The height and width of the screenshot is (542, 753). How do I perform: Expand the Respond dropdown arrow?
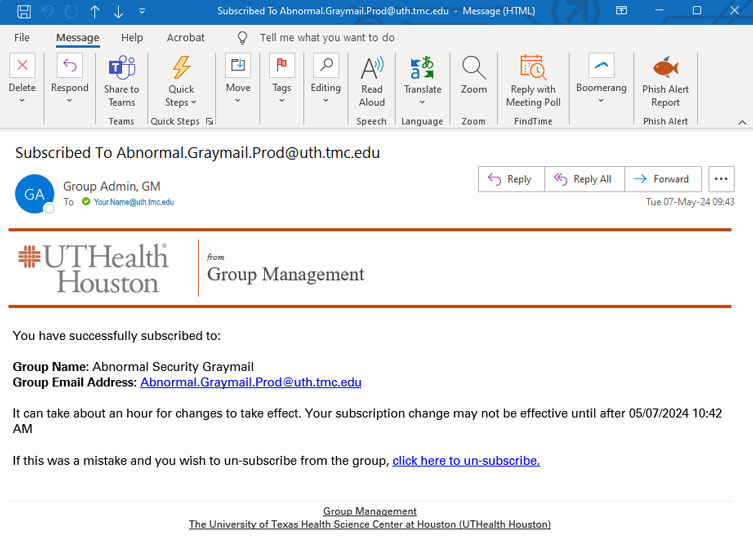tap(70, 100)
